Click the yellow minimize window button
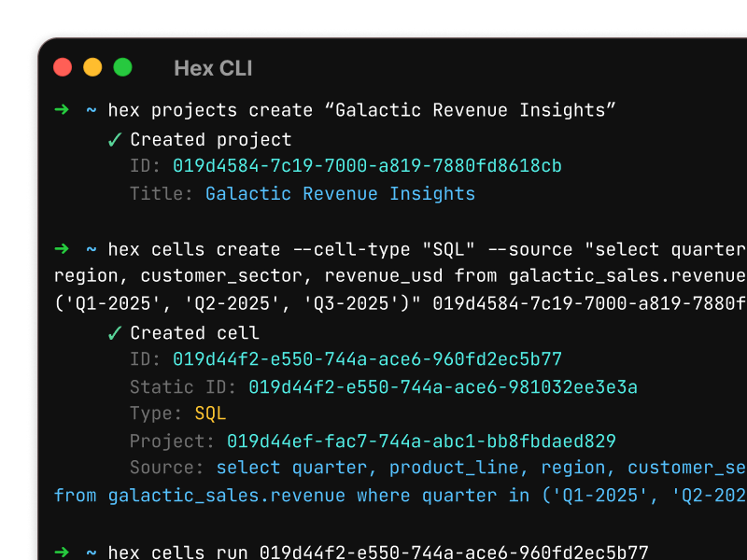This screenshot has height=560, width=747. pos(92,67)
